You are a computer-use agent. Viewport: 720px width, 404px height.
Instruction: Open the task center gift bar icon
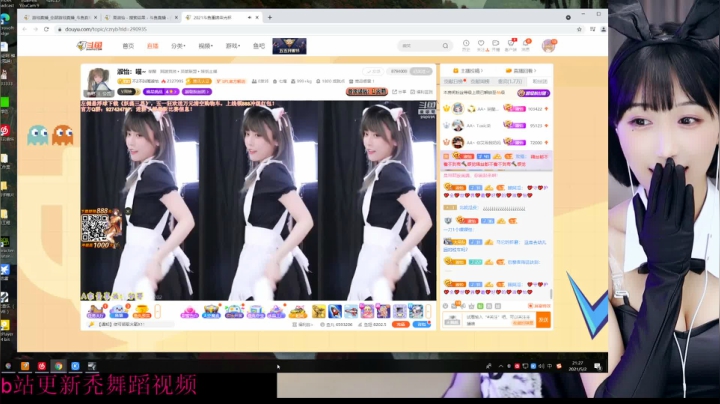pos(96,311)
